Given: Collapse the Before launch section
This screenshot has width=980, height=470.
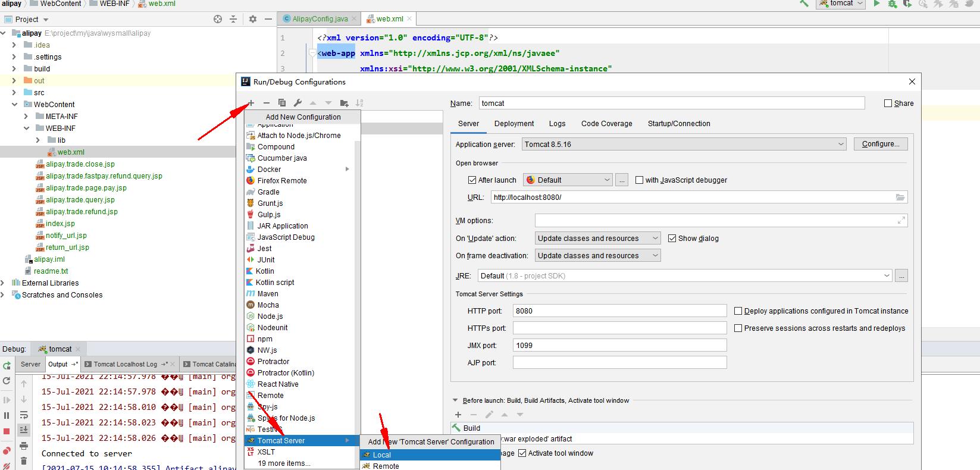Looking at the screenshot, I should 456,400.
